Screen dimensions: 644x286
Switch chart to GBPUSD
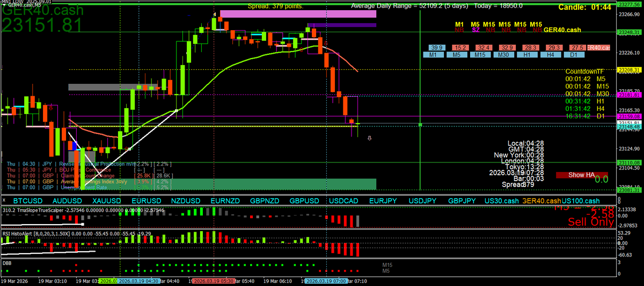(x=304, y=201)
